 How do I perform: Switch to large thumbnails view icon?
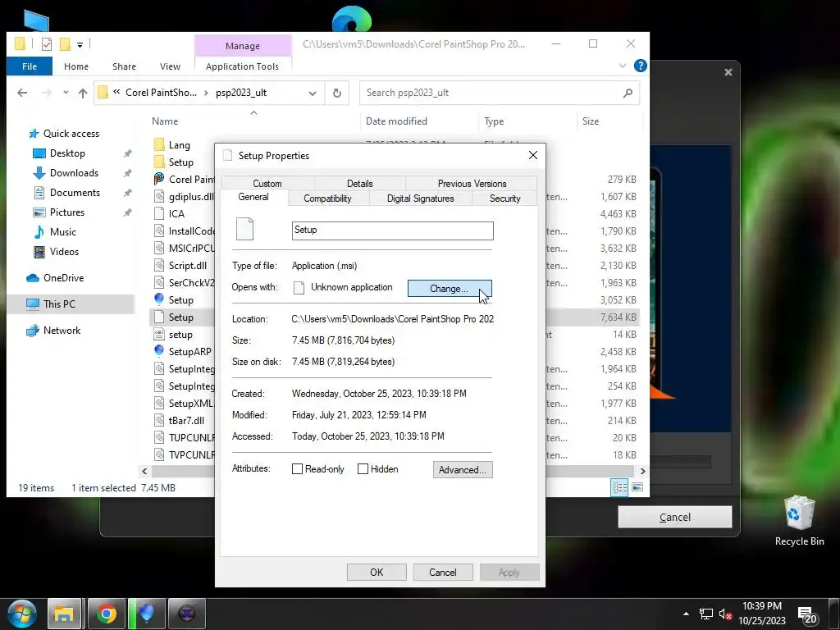point(637,487)
